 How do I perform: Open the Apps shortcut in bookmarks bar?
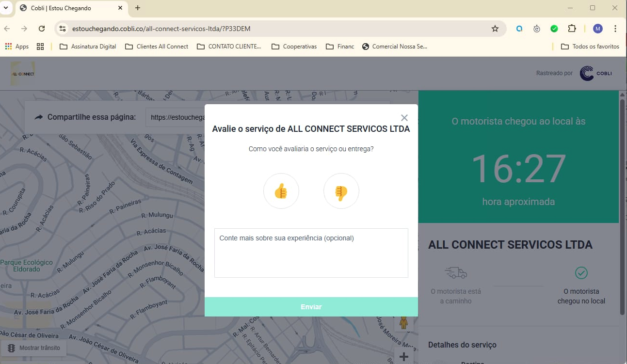click(x=17, y=47)
